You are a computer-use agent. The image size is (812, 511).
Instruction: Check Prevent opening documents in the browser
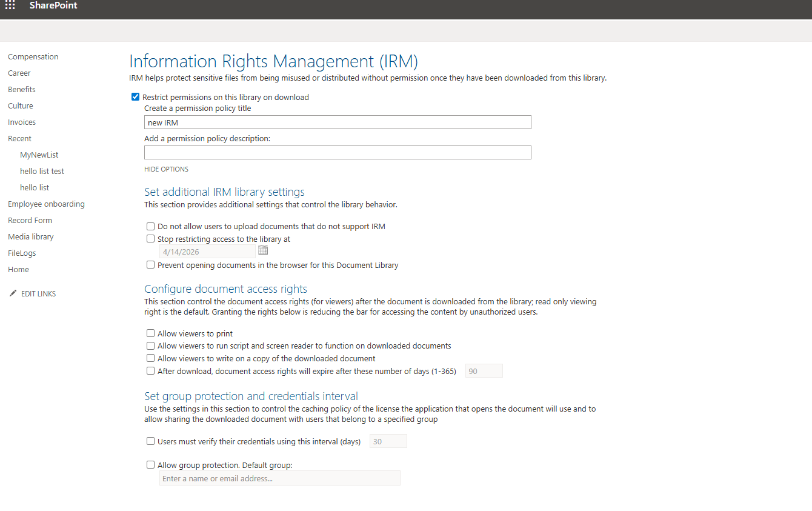point(151,265)
